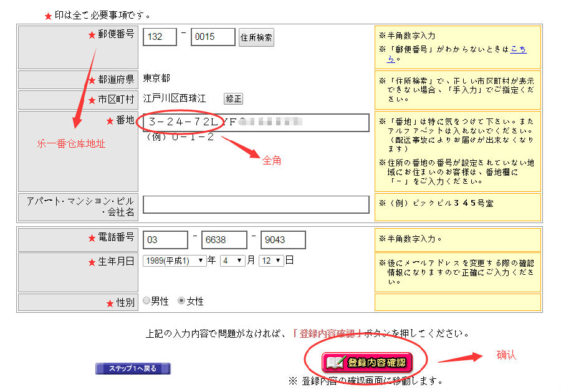561x392 pixels.
Task: Click the 修正 button beside 江戸川区西瑞江
Action: [233, 99]
